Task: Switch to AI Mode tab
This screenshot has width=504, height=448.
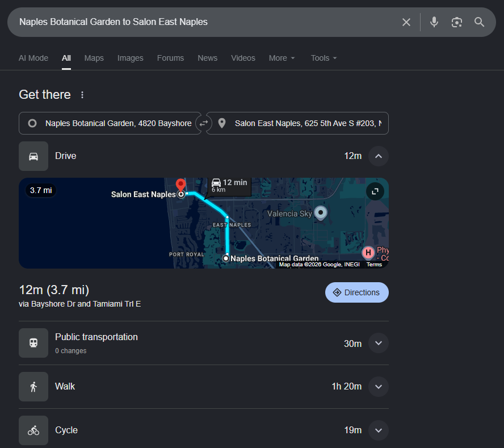Action: [33, 58]
